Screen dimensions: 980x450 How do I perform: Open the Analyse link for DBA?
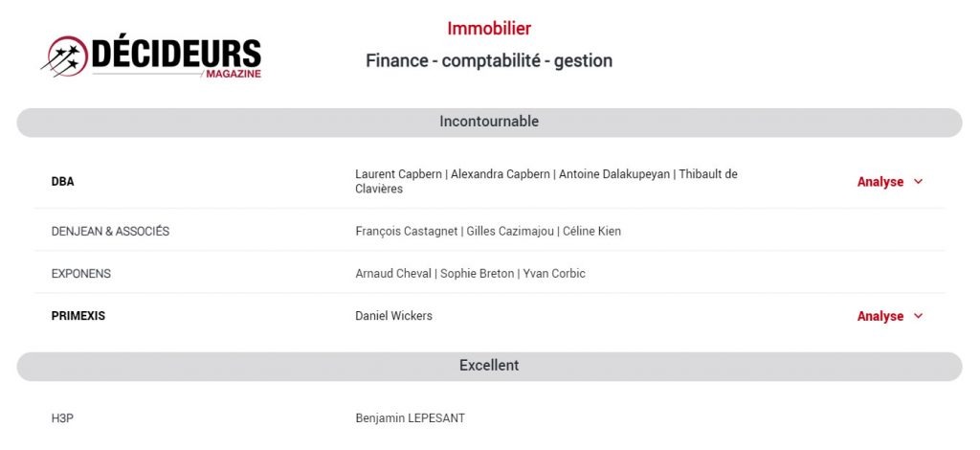click(880, 182)
